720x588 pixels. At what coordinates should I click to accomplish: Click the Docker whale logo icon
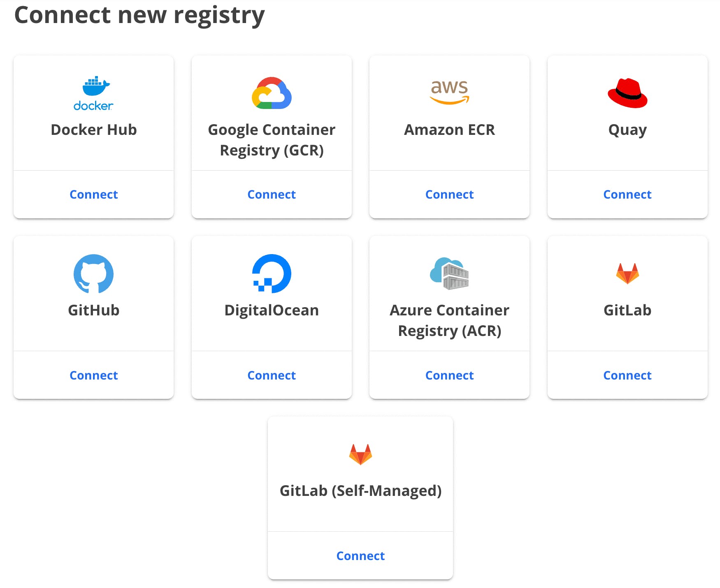(94, 93)
